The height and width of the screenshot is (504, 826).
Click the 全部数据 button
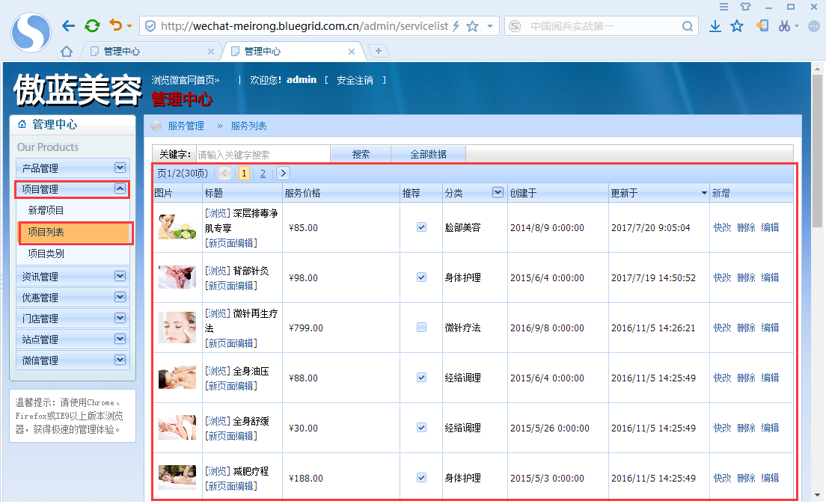pos(428,154)
